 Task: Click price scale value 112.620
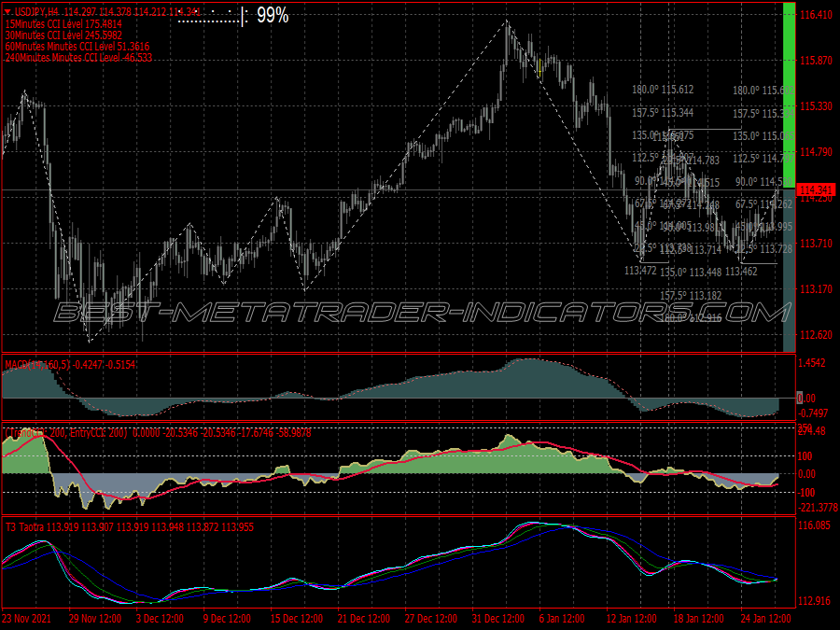tap(816, 335)
